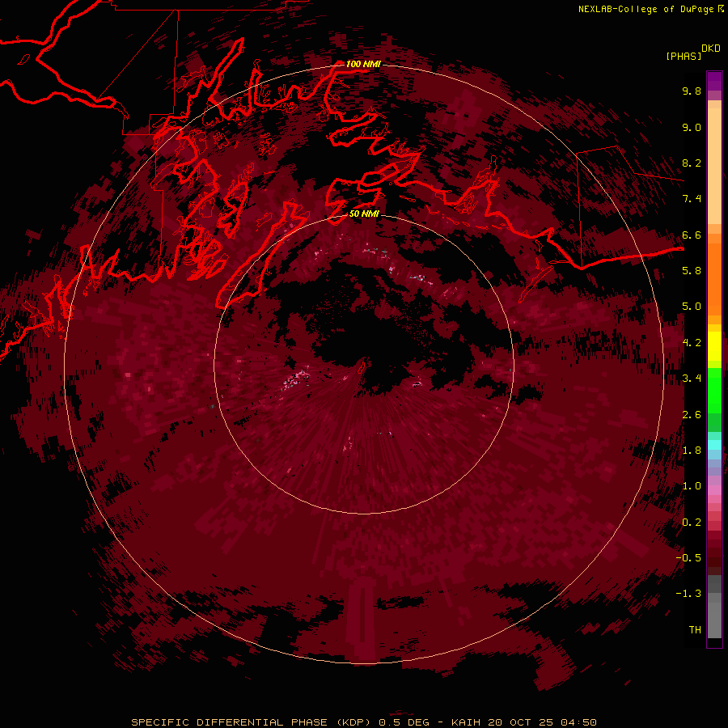Click the -1.3 scale label

(689, 594)
